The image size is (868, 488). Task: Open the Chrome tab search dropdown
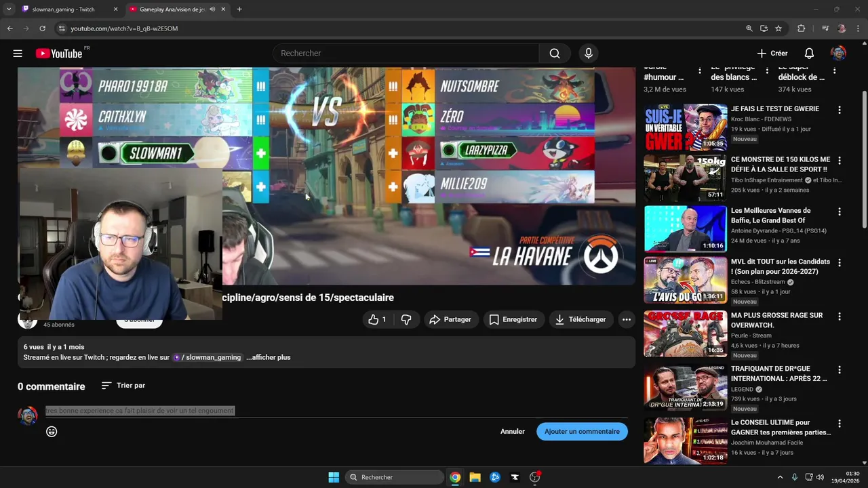click(9, 9)
